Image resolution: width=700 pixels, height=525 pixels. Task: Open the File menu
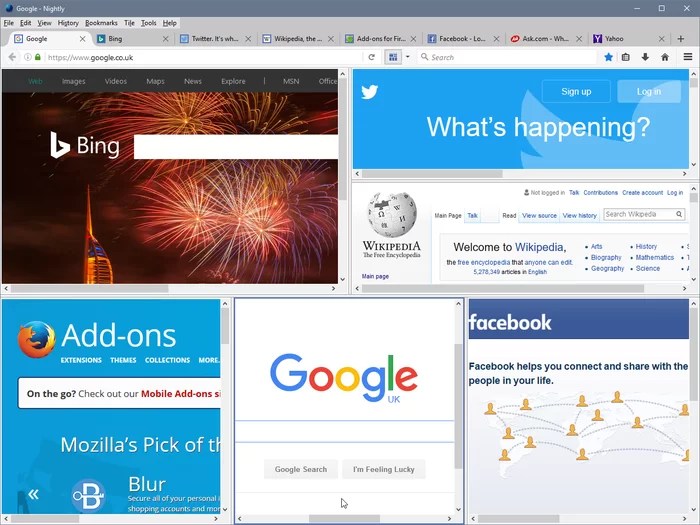[x=8, y=23]
